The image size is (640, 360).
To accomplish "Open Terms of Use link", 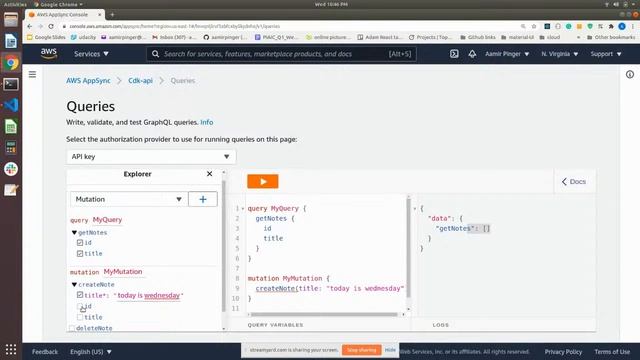I will point(612,351).
